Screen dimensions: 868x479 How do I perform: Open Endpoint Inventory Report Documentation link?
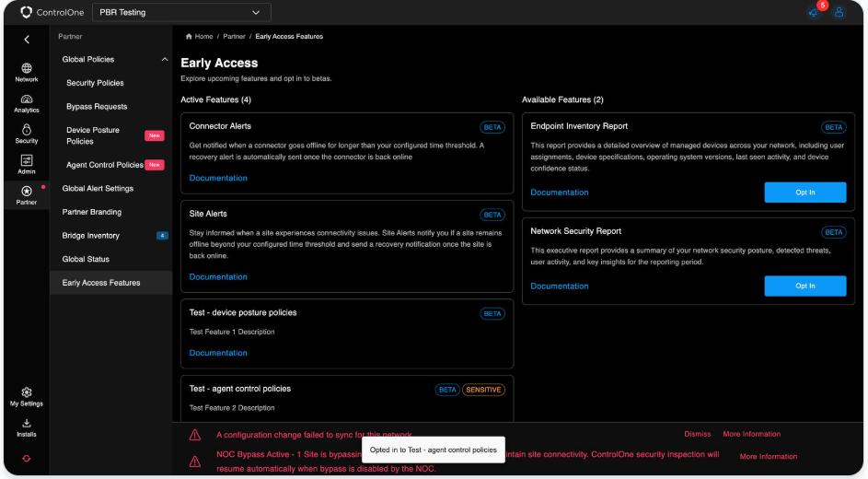tap(559, 193)
